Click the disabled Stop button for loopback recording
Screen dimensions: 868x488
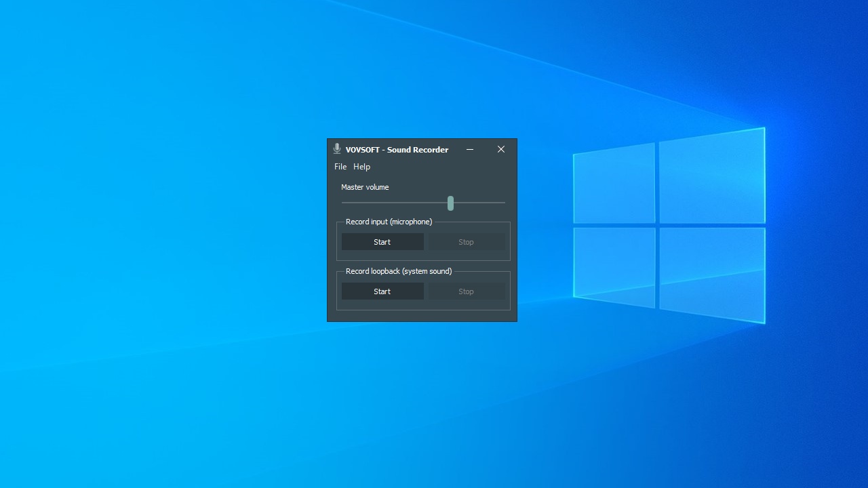(x=466, y=291)
